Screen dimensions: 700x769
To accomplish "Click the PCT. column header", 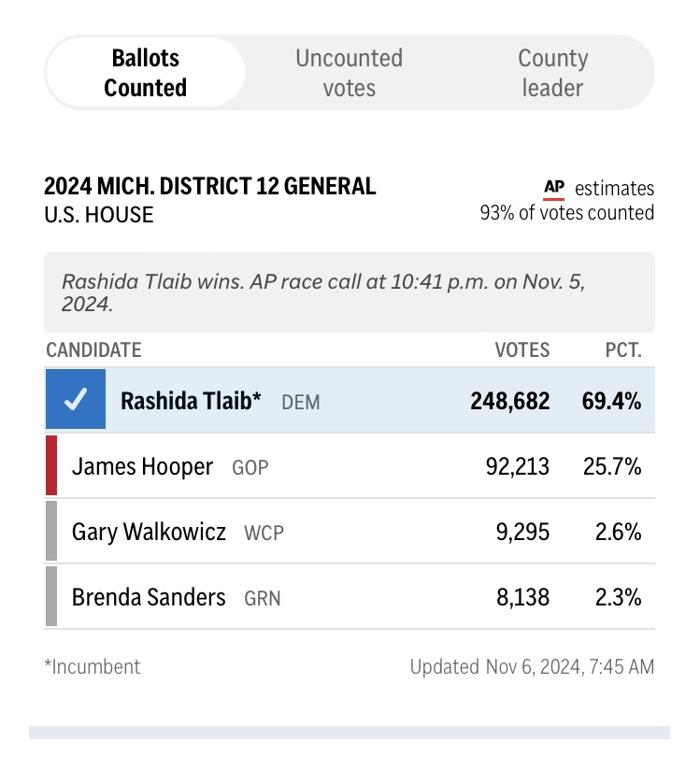I will point(622,350).
